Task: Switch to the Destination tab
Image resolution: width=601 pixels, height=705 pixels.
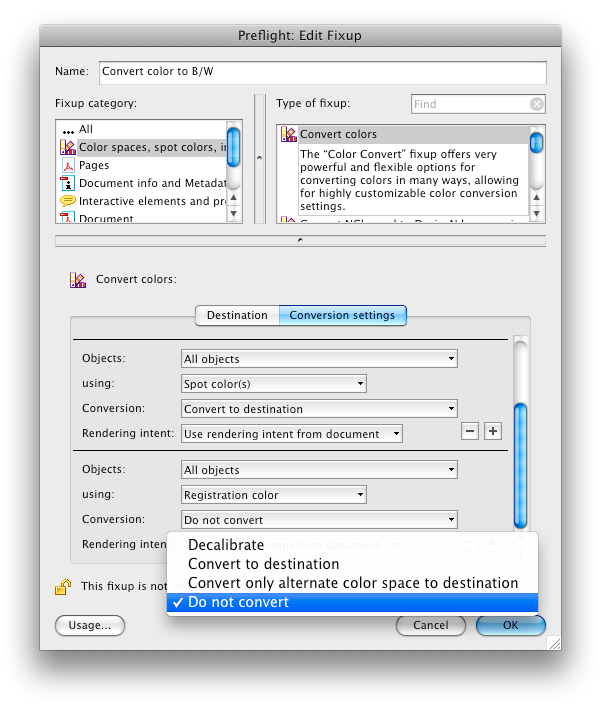Action: [237, 315]
